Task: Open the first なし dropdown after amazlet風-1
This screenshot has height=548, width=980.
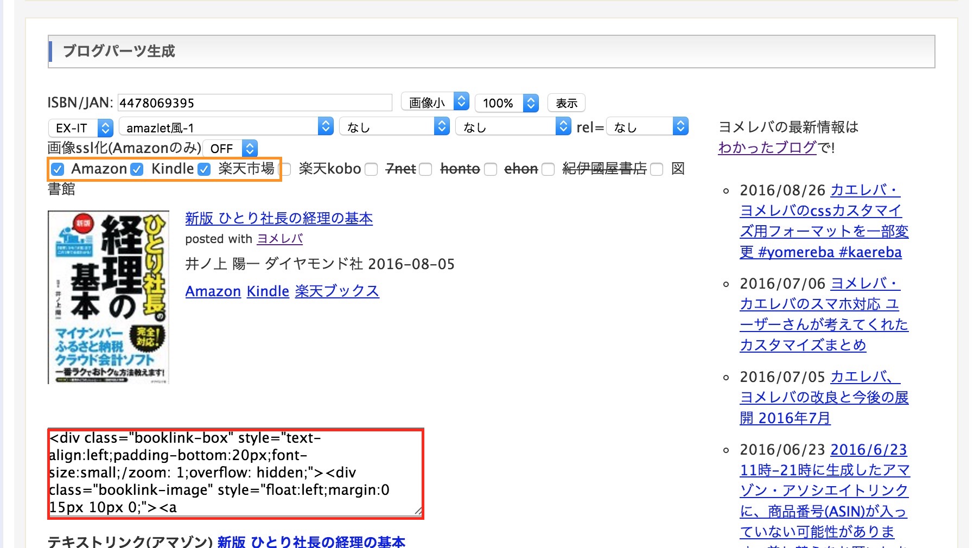Action: (395, 127)
